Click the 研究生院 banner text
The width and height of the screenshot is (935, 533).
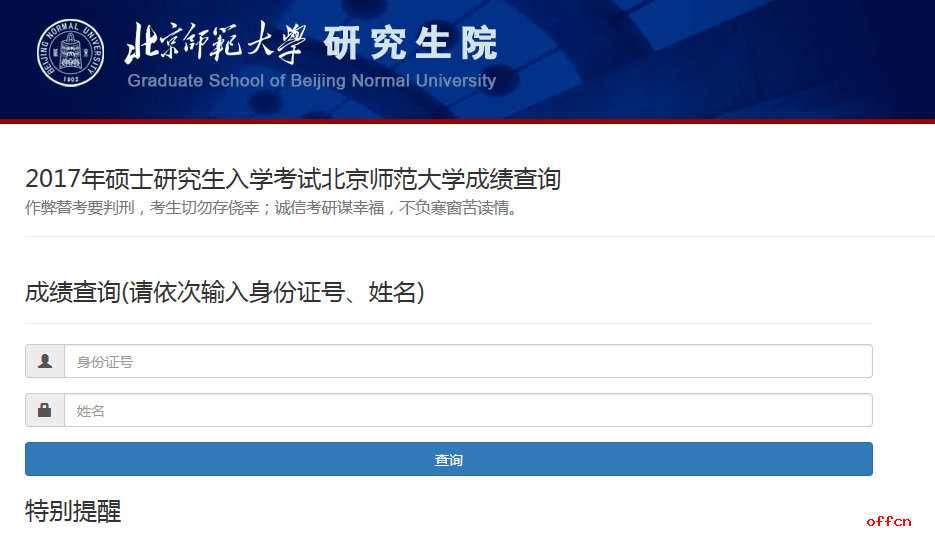coord(410,44)
